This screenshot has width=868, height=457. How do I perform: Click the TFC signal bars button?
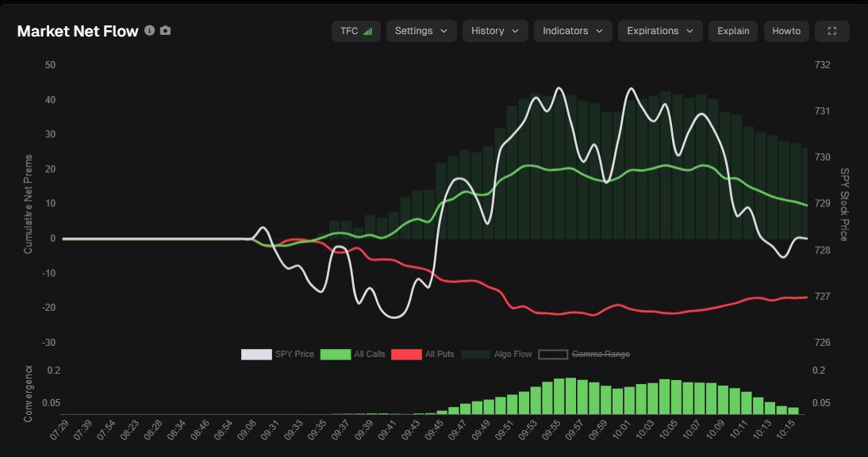[x=356, y=31]
